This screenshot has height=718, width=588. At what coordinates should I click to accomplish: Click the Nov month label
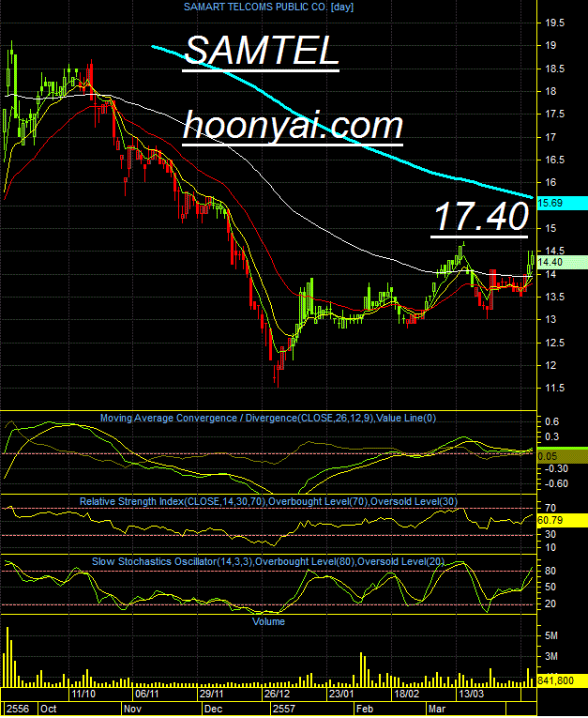pos(132,709)
